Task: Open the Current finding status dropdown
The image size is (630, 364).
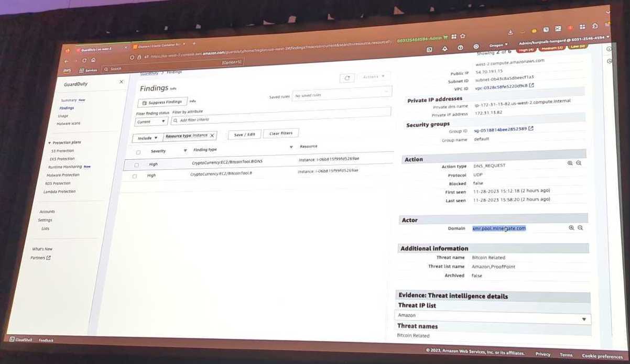Action: (151, 122)
